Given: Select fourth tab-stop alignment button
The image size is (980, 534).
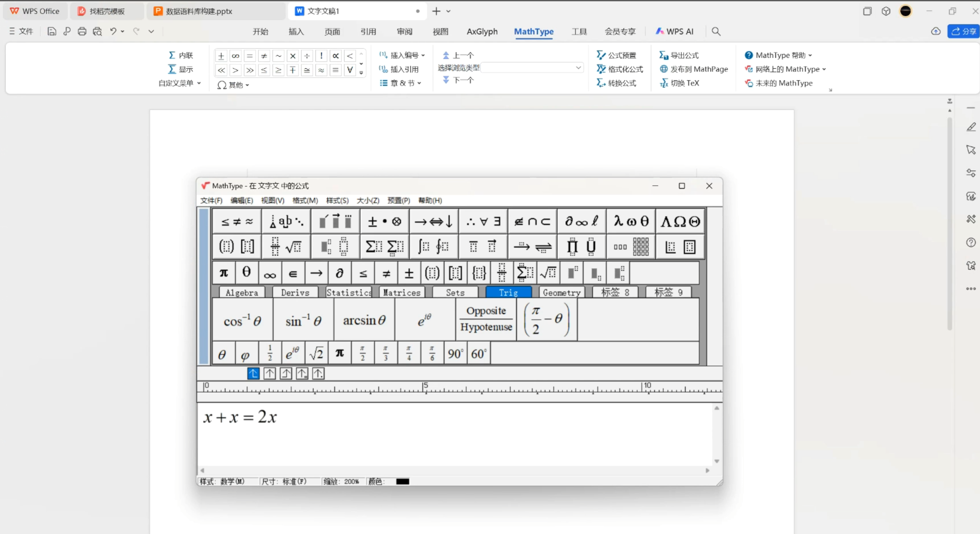Looking at the screenshot, I should coord(302,374).
